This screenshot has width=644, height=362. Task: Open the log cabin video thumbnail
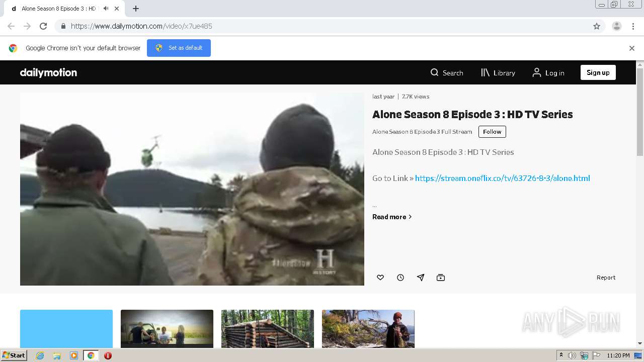point(268,329)
